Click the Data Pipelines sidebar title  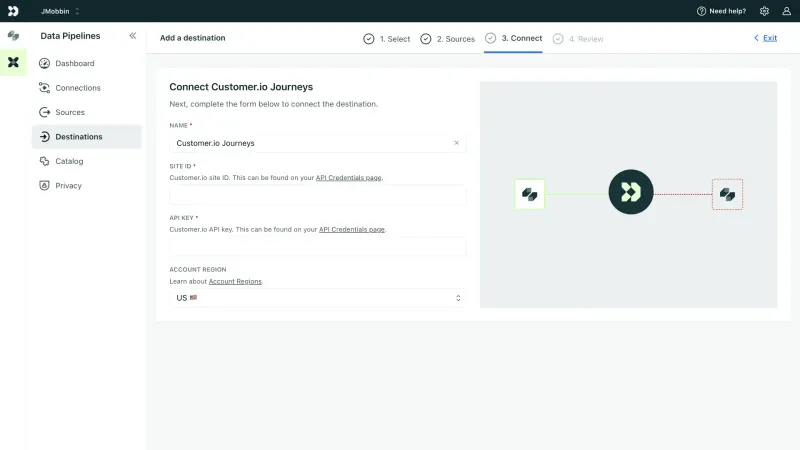click(70, 36)
